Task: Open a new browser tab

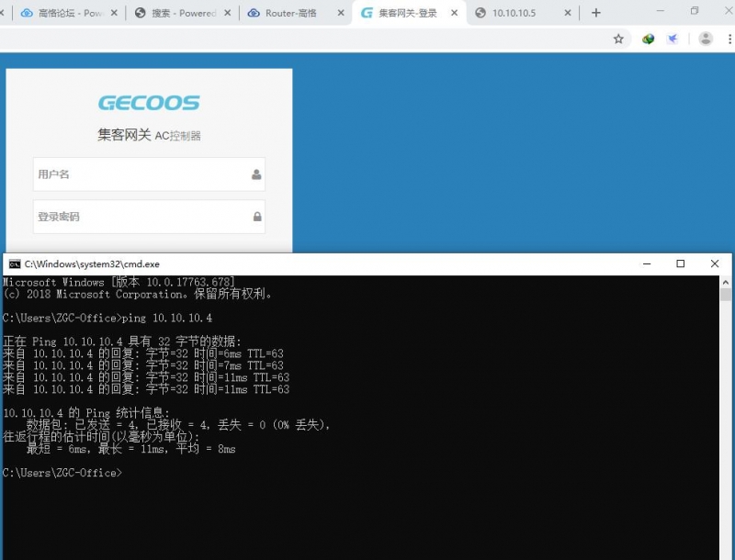Action: point(595,13)
